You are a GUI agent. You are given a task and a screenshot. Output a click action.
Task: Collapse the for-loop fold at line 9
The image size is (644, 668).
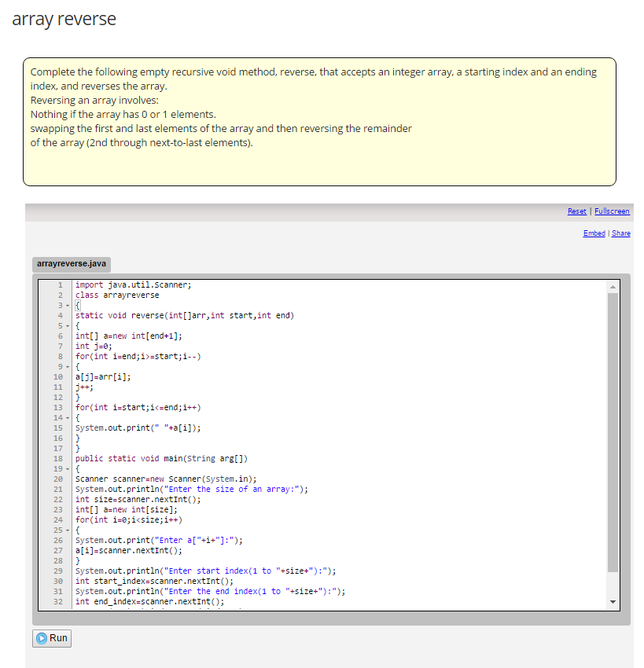click(68, 366)
